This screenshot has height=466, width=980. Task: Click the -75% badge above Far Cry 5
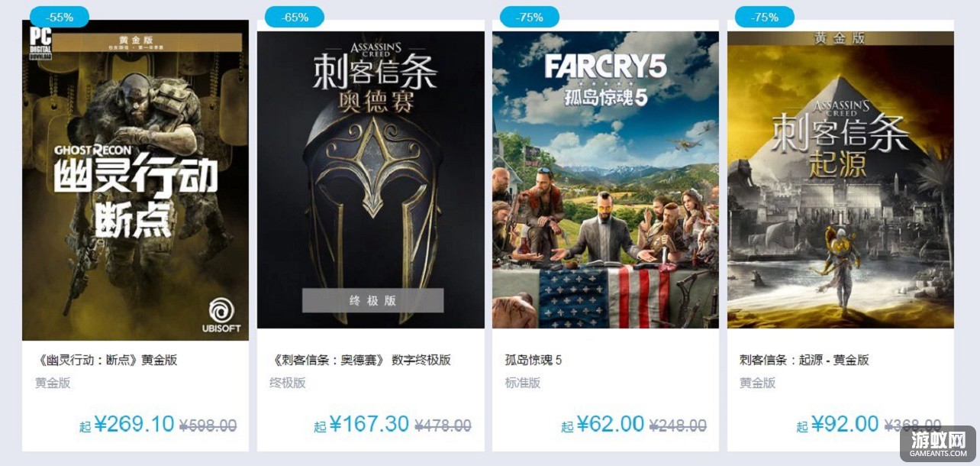point(530,17)
